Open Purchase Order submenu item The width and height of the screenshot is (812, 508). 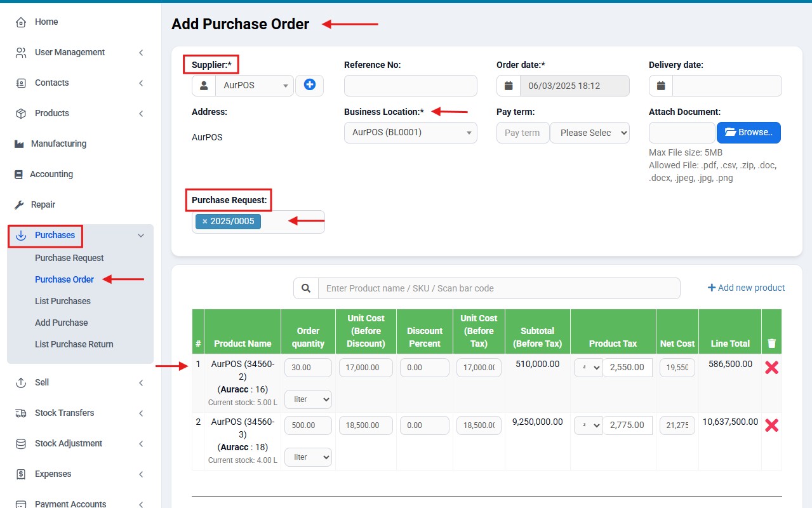click(x=64, y=279)
